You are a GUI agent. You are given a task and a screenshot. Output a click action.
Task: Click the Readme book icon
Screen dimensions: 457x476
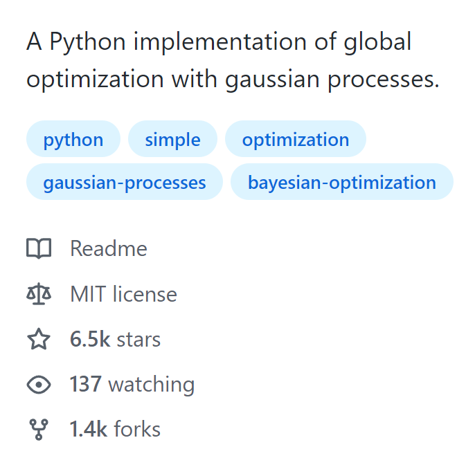pos(39,248)
